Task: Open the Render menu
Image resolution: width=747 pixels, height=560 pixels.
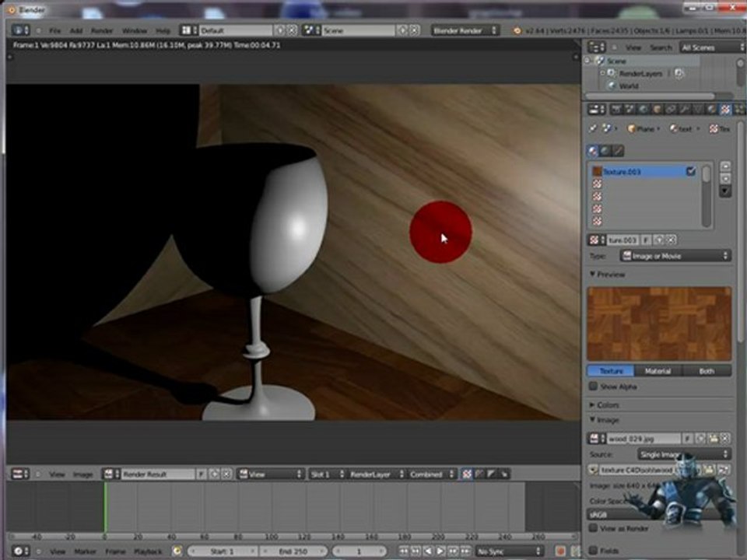Action: (102, 30)
